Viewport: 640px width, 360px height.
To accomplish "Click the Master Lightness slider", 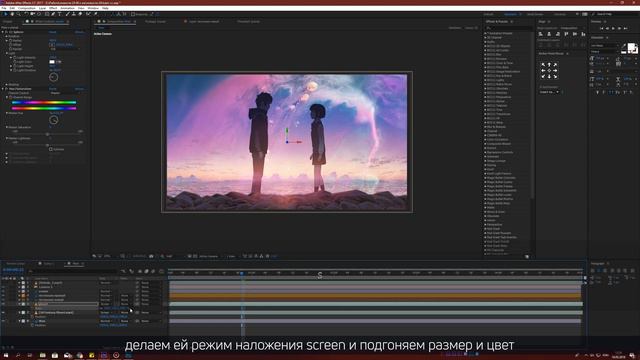I will [x=47, y=145].
